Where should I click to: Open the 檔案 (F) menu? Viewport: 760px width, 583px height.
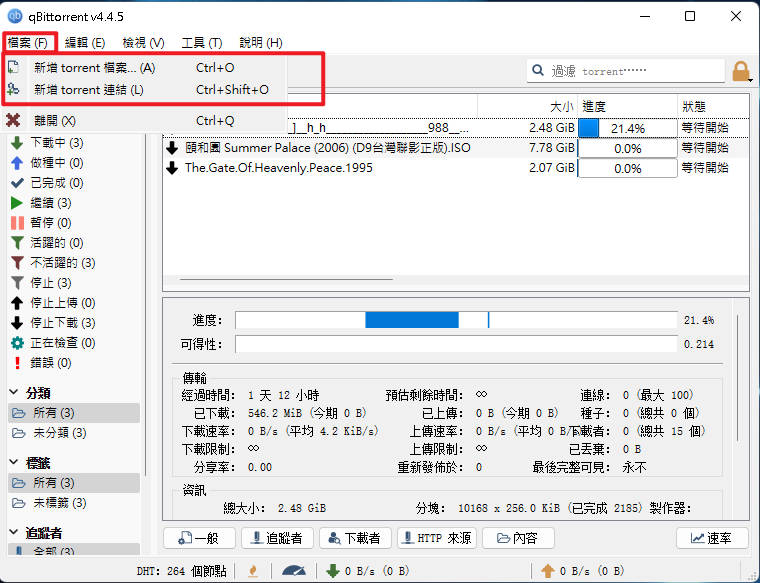point(28,43)
